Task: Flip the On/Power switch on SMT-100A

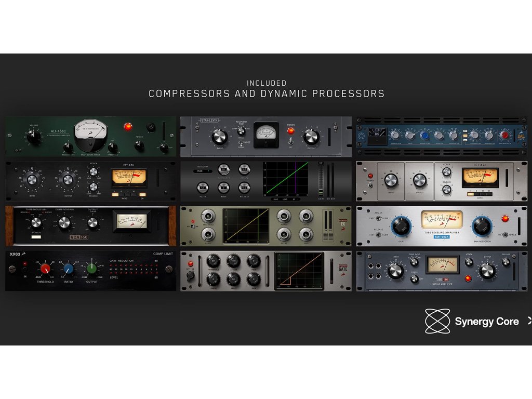Action: click(505, 235)
